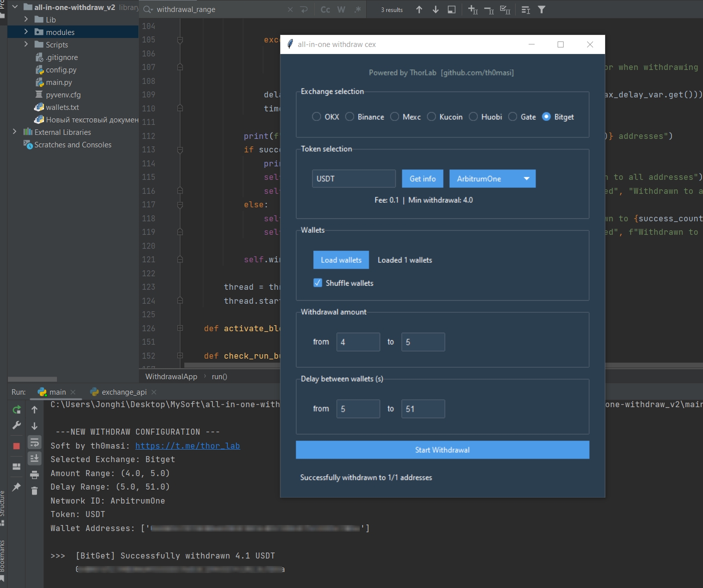
Task: Pin the Run tab
Action: (x=16, y=487)
